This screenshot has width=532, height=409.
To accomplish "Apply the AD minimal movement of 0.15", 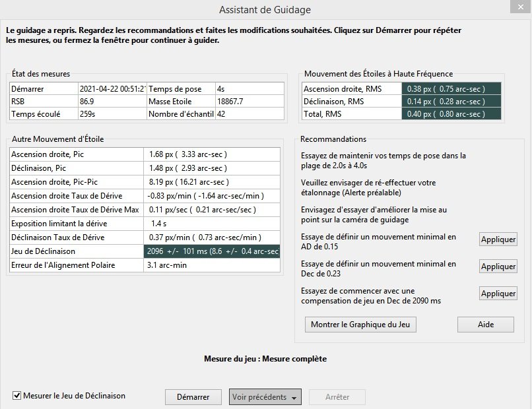I will (497, 239).
